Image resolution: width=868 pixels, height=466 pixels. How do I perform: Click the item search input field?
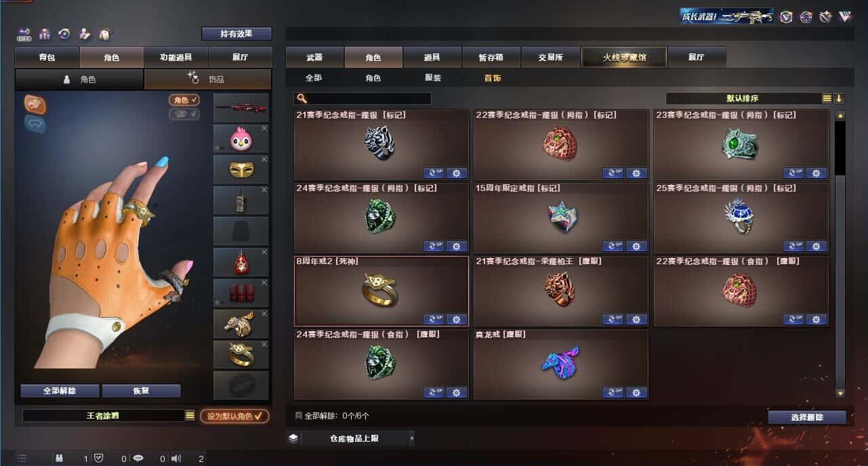click(363, 99)
